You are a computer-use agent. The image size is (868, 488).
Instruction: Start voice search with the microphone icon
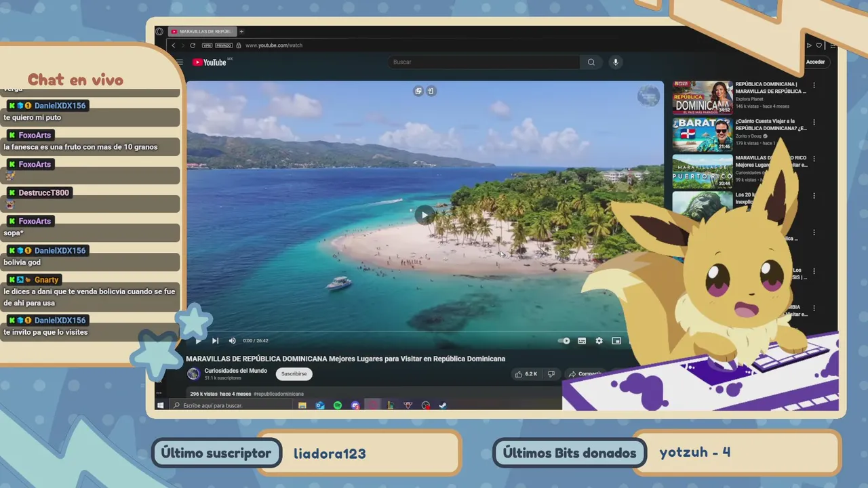click(616, 62)
